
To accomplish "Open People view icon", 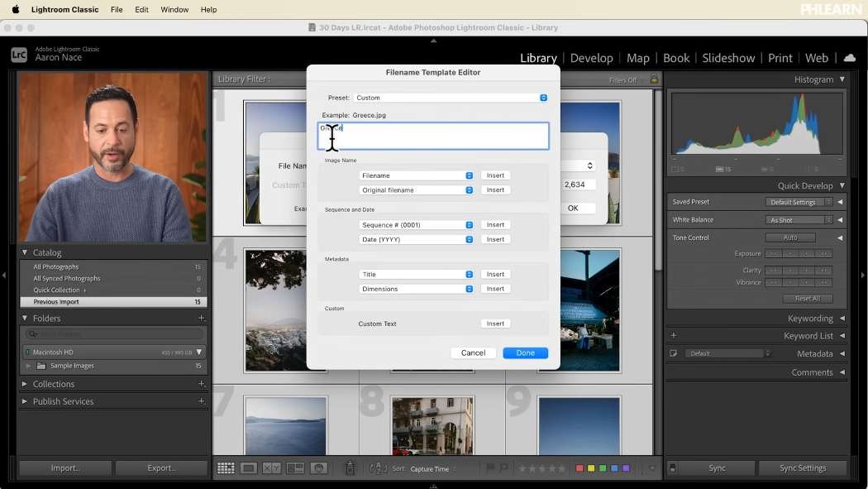I will point(319,468).
